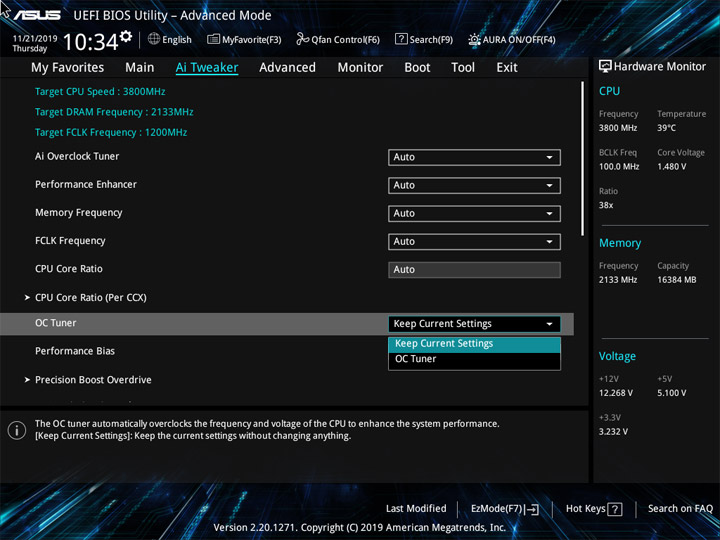720x540 pixels.
Task: Go to the Exit tab
Action: coord(507,68)
